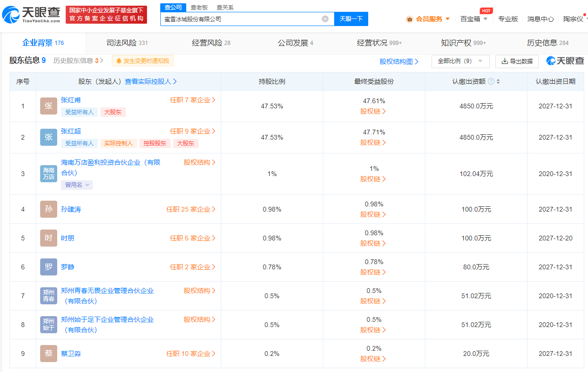Sort by 认缴出资额 using the sort arrows
This screenshot has height=372, width=588.
click(x=498, y=81)
